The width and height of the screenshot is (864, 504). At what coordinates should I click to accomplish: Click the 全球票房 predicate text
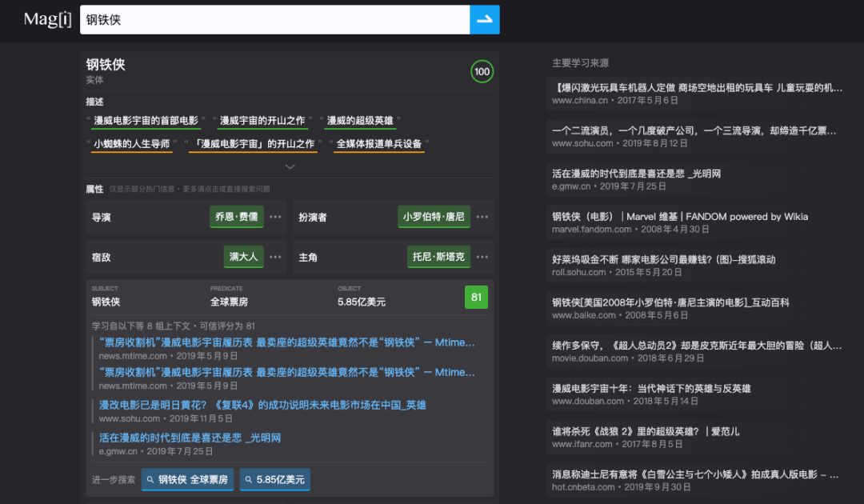click(230, 302)
